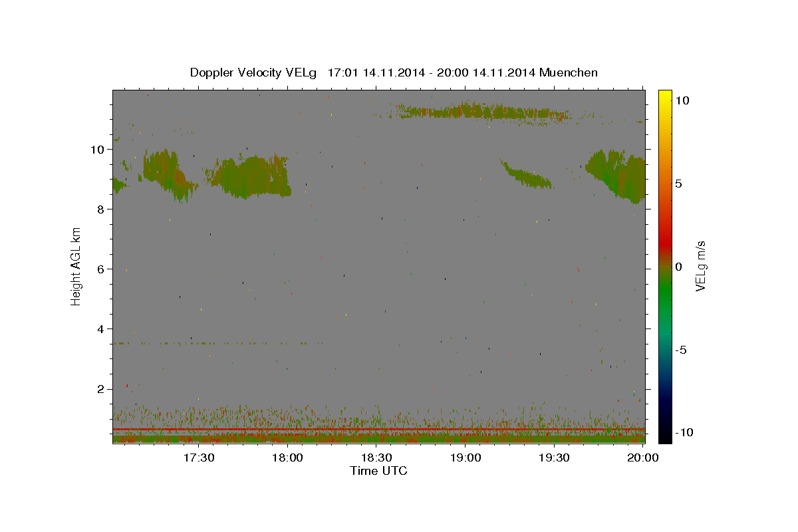Click the 'Time UTC' axis title
The image size is (798, 532).
(x=378, y=471)
